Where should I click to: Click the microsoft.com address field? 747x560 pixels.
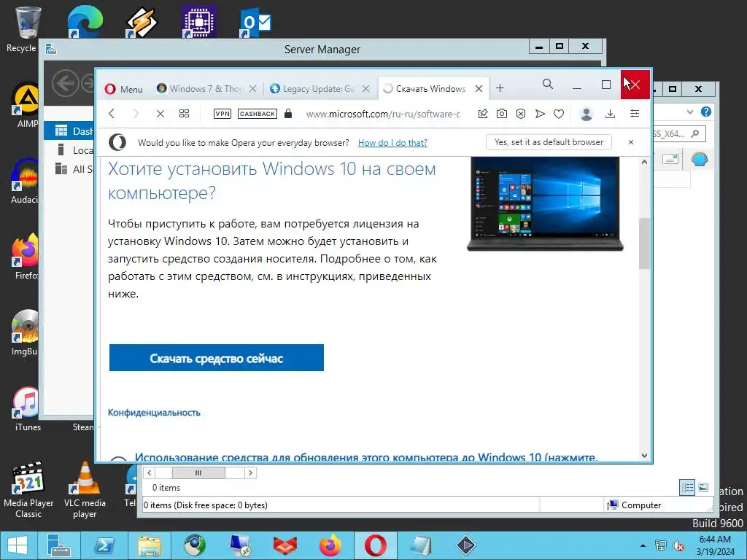(x=383, y=114)
